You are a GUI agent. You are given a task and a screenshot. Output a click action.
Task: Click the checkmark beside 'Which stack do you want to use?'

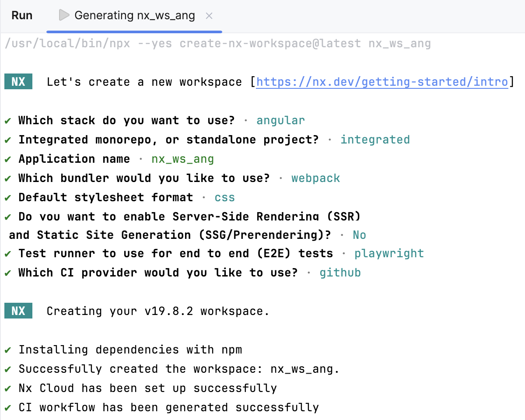click(x=7, y=120)
